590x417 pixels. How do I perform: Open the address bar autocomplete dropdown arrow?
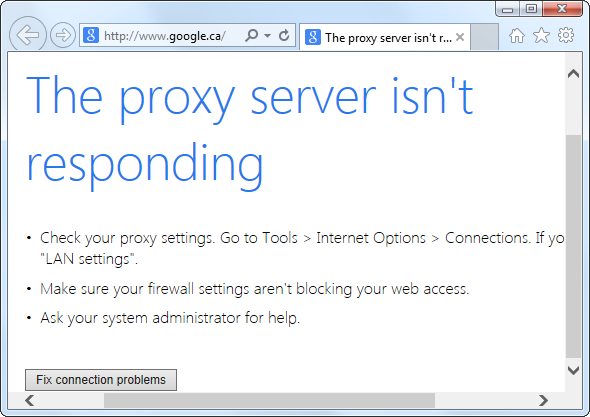pyautogui.click(x=267, y=36)
